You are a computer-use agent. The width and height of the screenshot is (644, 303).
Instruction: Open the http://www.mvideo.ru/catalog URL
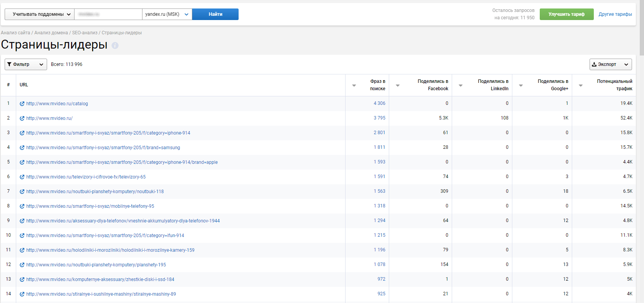(x=57, y=104)
